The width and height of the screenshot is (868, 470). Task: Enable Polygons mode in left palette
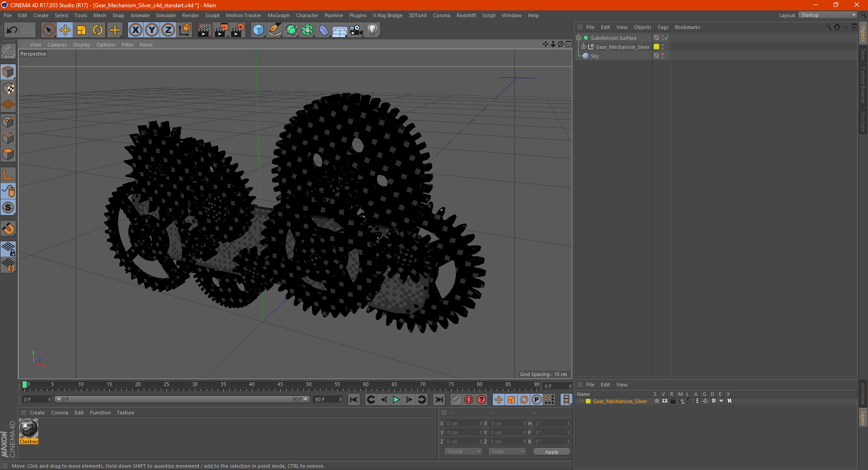pos(8,154)
